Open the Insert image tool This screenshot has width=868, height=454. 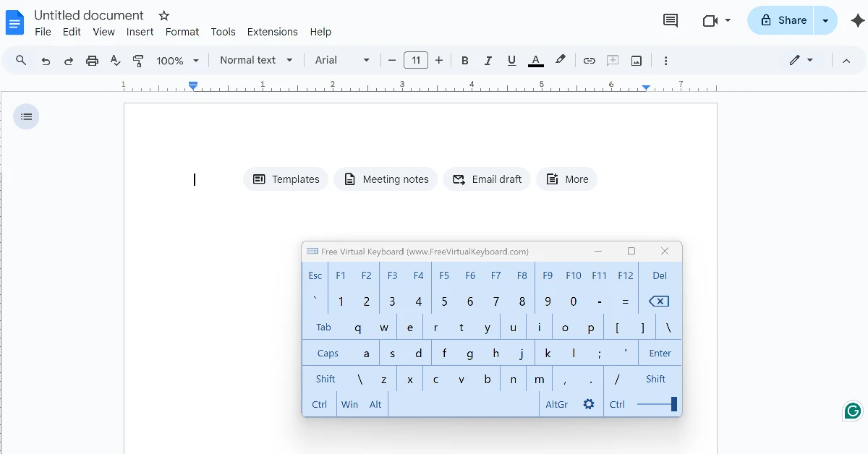tap(636, 60)
